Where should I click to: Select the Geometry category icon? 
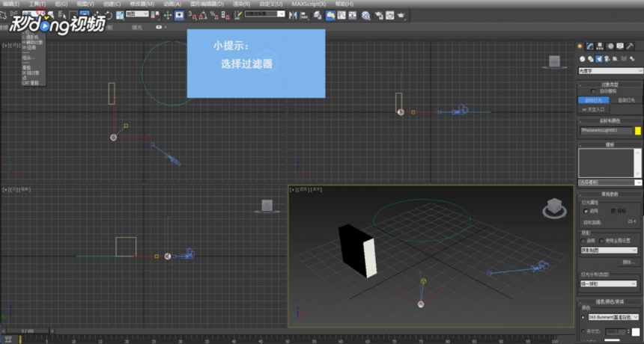[582, 59]
